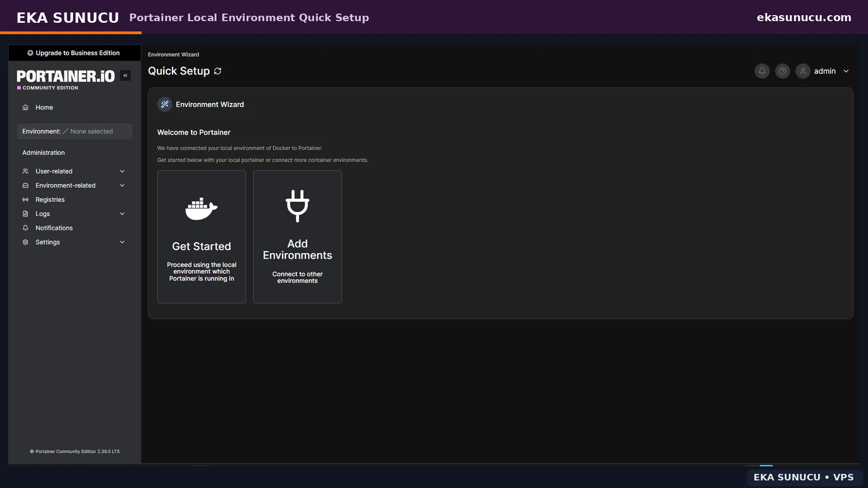Choose the Get Started card

(x=202, y=237)
